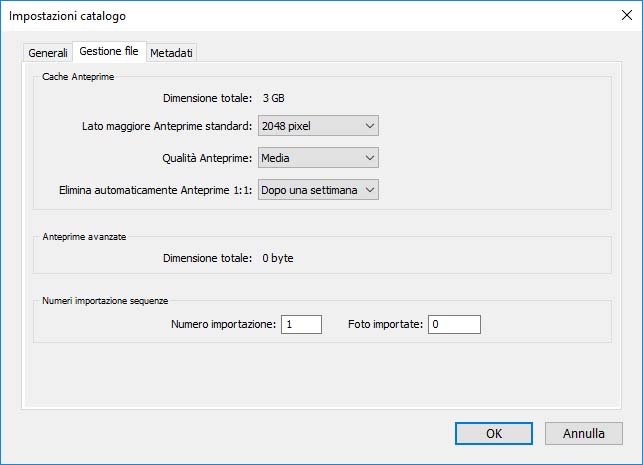Select the Gestione file tab
This screenshot has height=465, width=643.
[109, 51]
